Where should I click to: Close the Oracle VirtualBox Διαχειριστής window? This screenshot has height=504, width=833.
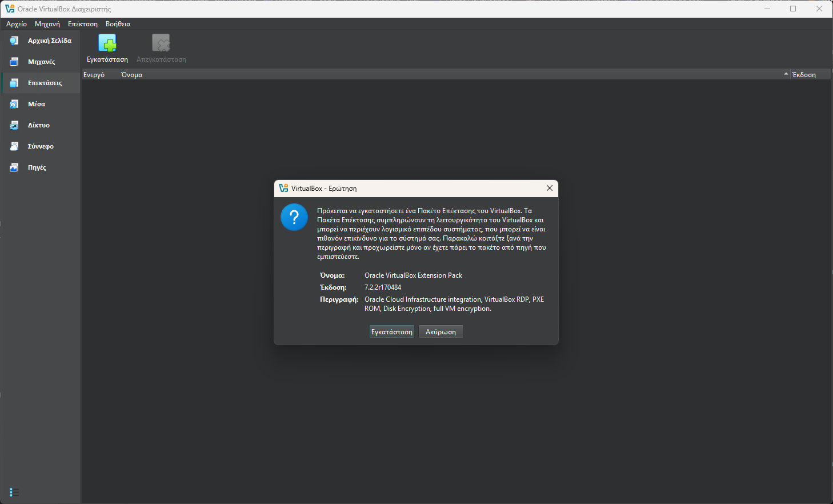(x=819, y=9)
